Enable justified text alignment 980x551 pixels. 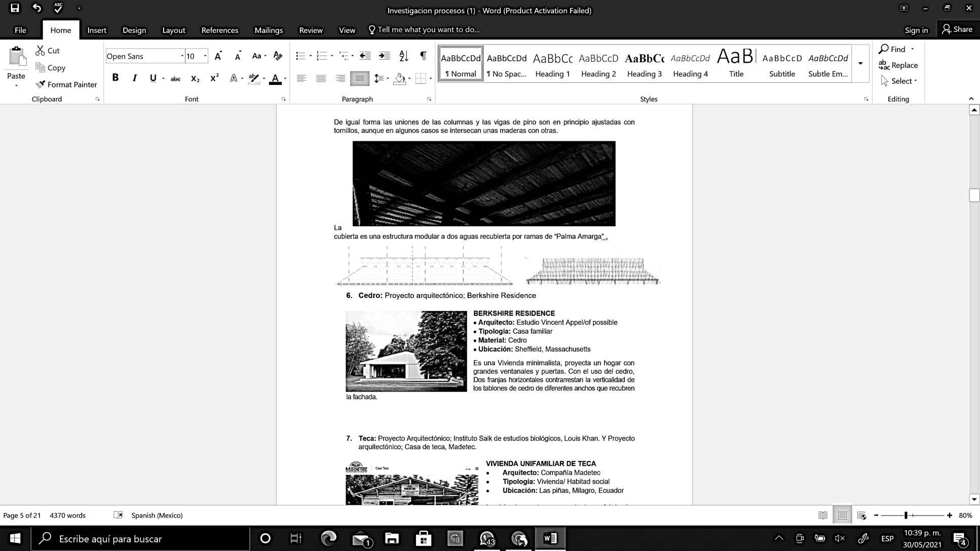click(359, 78)
